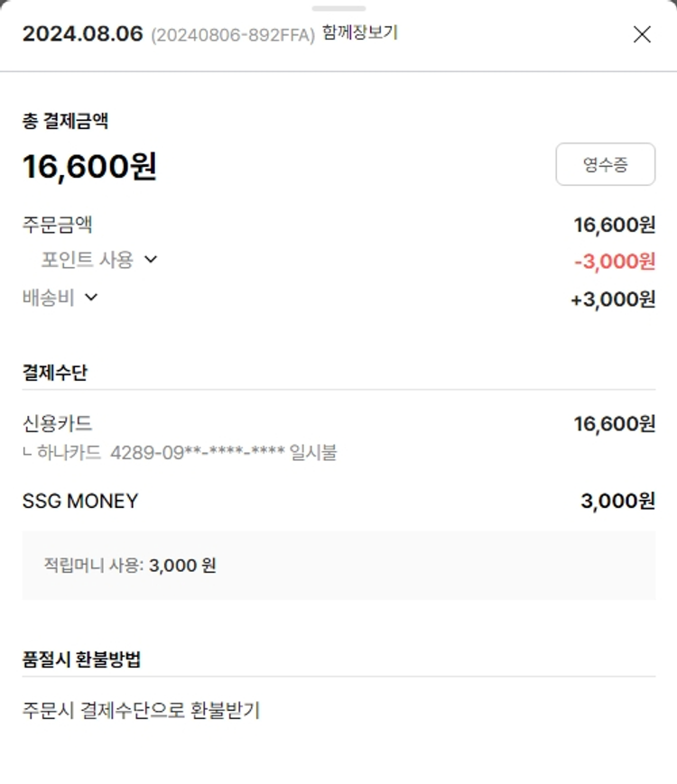Click the red -3,000원 points discount

point(614,262)
